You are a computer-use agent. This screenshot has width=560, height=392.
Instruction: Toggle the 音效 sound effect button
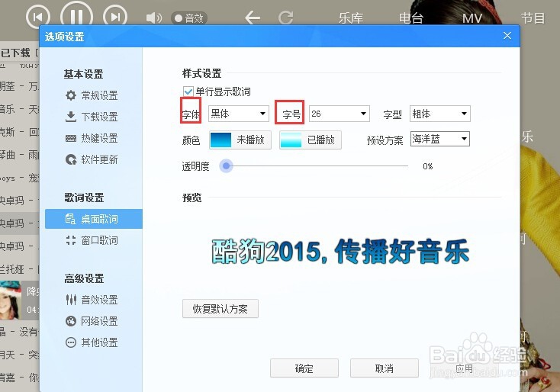coord(189,18)
